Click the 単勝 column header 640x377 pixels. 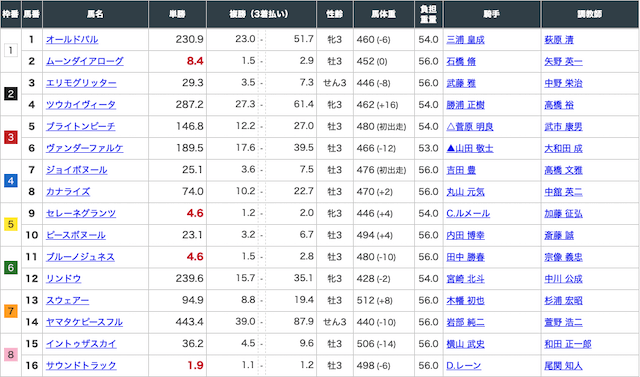178,14
